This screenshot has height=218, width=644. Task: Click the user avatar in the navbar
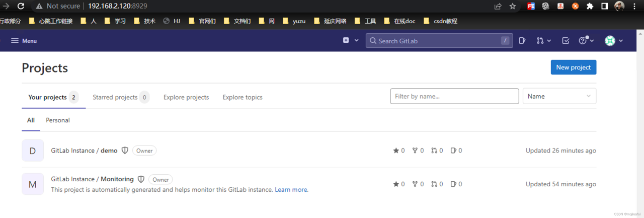pyautogui.click(x=610, y=41)
